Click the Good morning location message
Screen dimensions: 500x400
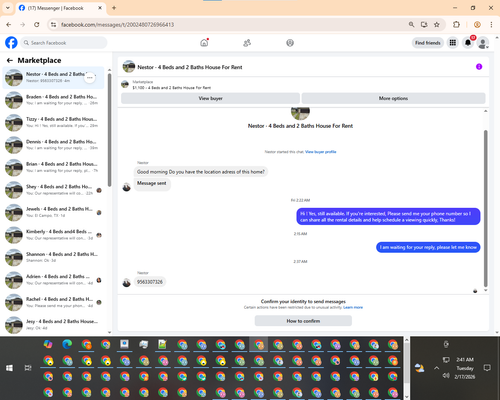coord(201,172)
